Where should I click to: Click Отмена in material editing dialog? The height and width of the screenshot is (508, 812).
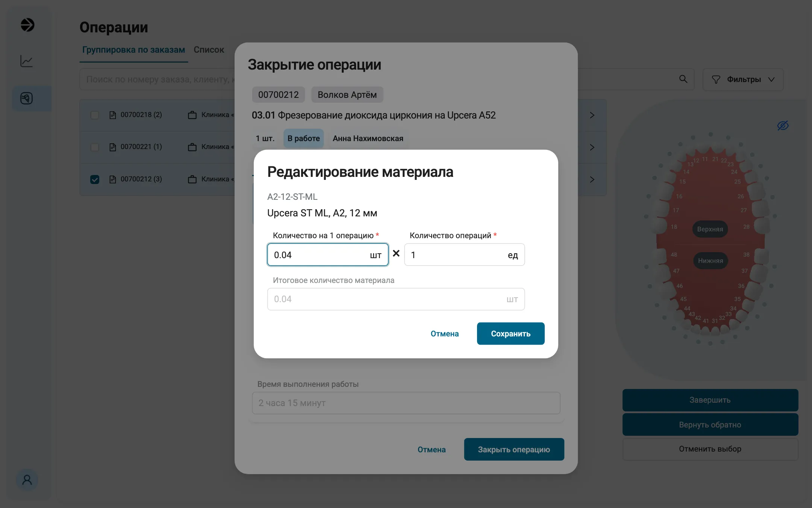click(444, 333)
